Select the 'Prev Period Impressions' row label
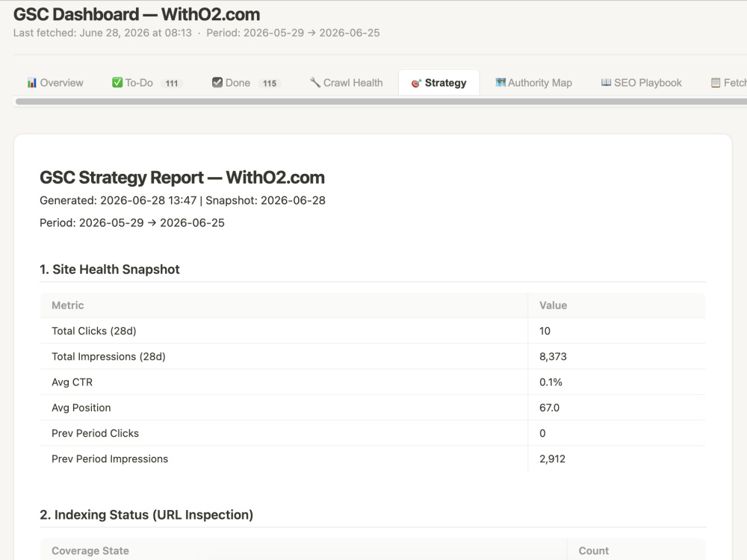The height and width of the screenshot is (560, 747). [x=110, y=459]
